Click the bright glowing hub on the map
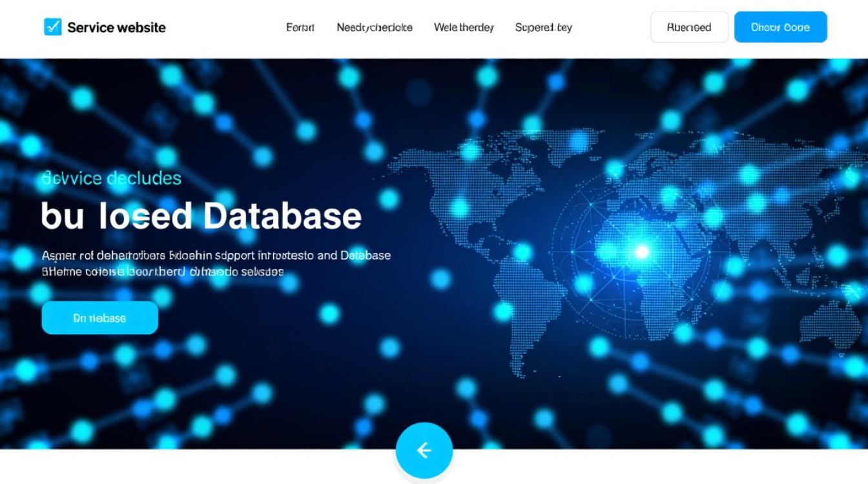 [641, 252]
